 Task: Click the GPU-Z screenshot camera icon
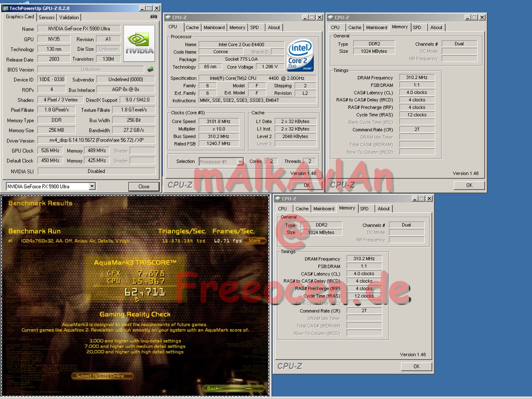[154, 16]
